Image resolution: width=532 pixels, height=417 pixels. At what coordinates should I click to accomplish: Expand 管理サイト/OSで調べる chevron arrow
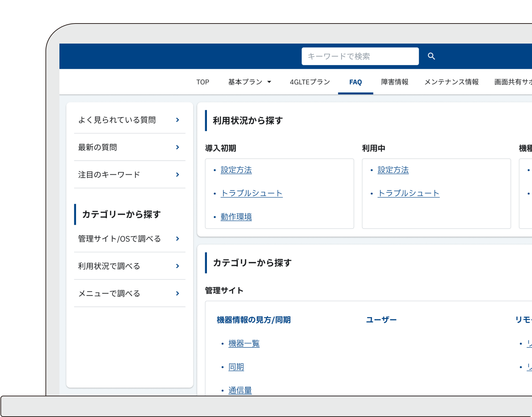point(178,239)
